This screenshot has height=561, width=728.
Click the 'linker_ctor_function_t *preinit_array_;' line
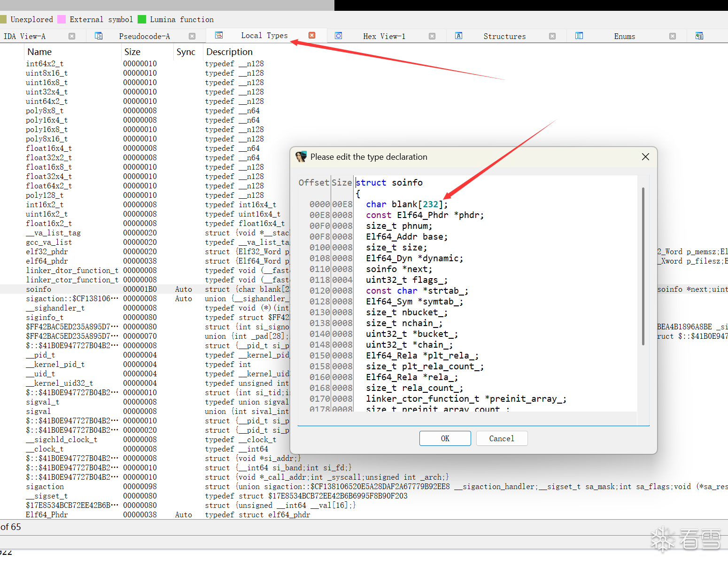point(466,399)
